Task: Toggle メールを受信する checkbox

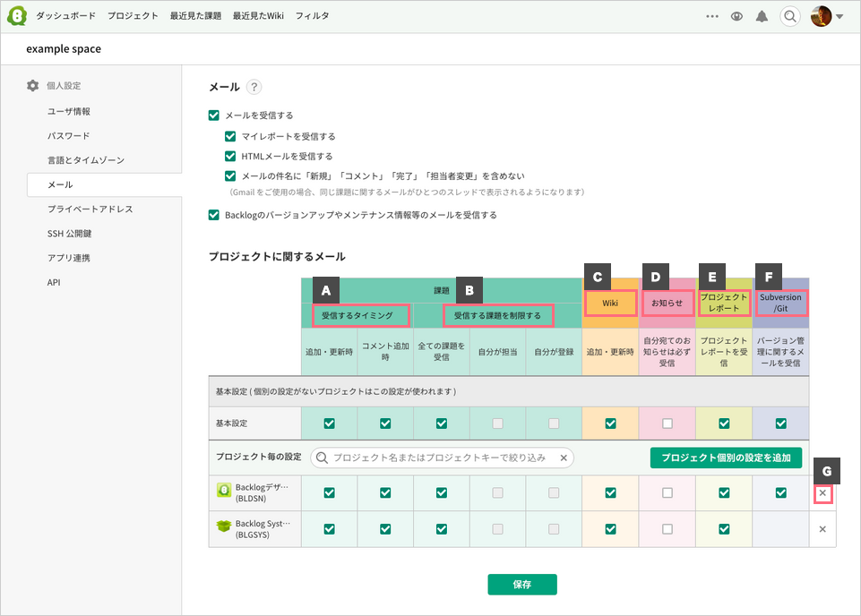Action: 214,115
